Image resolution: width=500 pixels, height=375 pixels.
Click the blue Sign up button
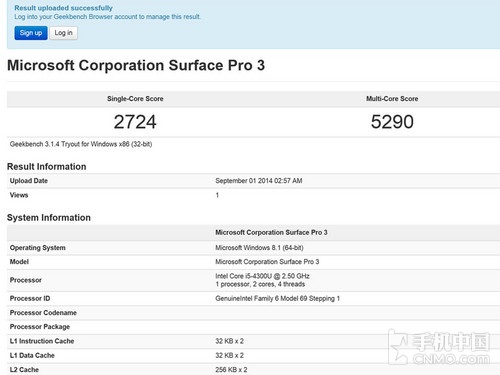tap(31, 33)
